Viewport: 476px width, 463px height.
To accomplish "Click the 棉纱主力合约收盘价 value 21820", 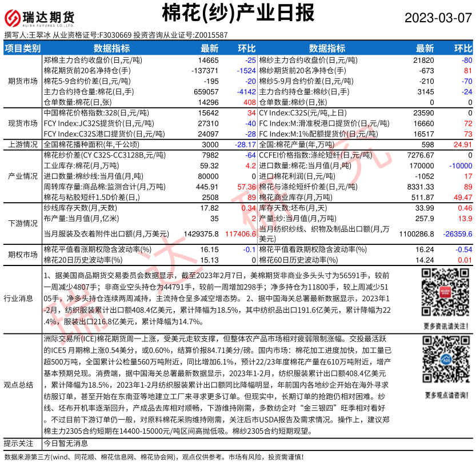I will tap(423, 60).
